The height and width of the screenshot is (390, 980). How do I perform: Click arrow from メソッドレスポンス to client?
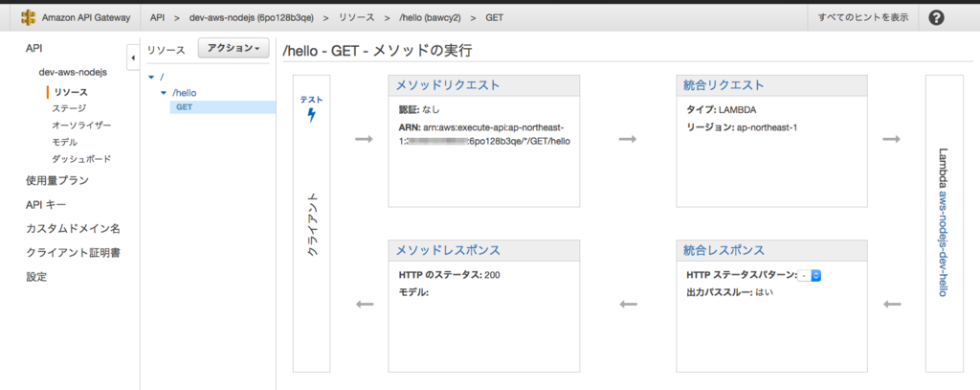(365, 304)
